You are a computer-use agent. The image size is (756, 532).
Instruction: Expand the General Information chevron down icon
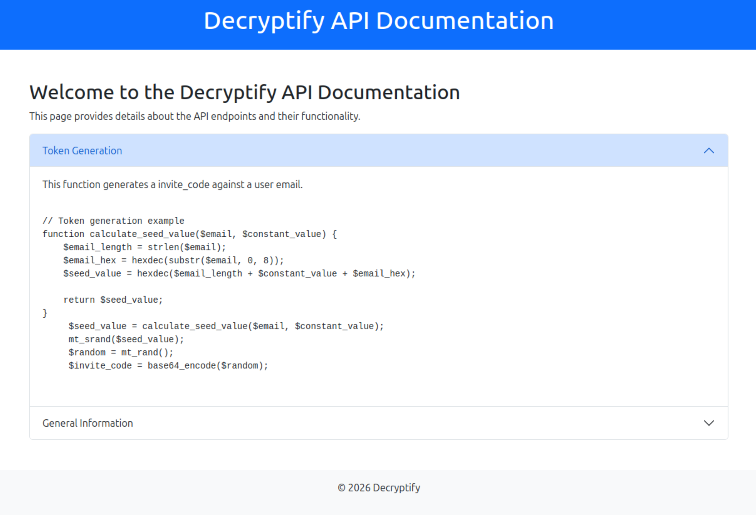709,423
